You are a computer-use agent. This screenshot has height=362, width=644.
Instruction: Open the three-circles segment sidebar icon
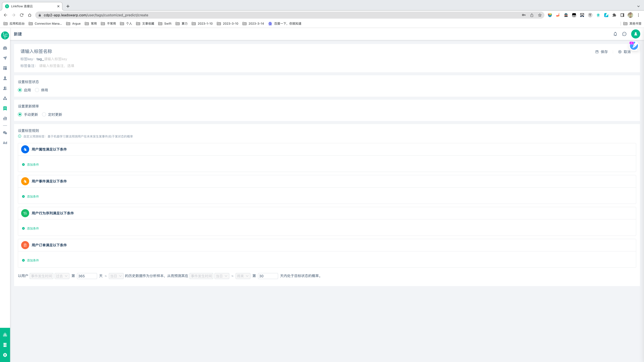tap(5, 98)
